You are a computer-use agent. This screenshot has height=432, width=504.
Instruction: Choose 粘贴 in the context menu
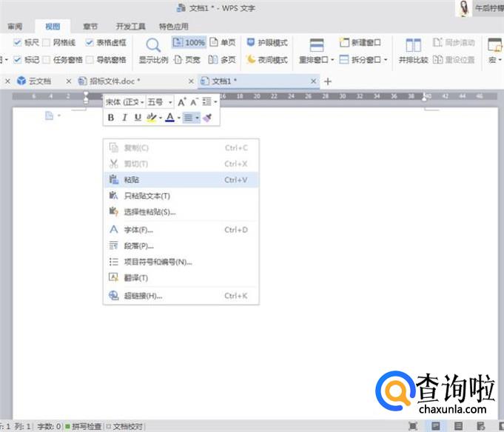click(x=181, y=180)
